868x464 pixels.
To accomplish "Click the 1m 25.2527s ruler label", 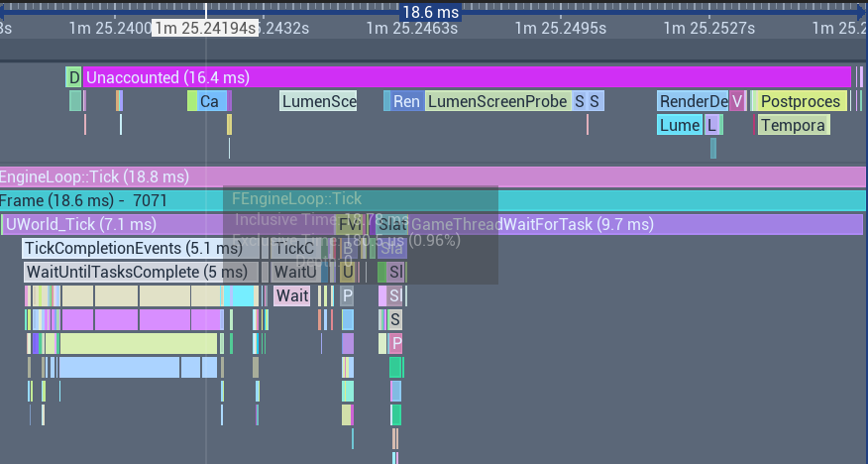I will [x=709, y=28].
